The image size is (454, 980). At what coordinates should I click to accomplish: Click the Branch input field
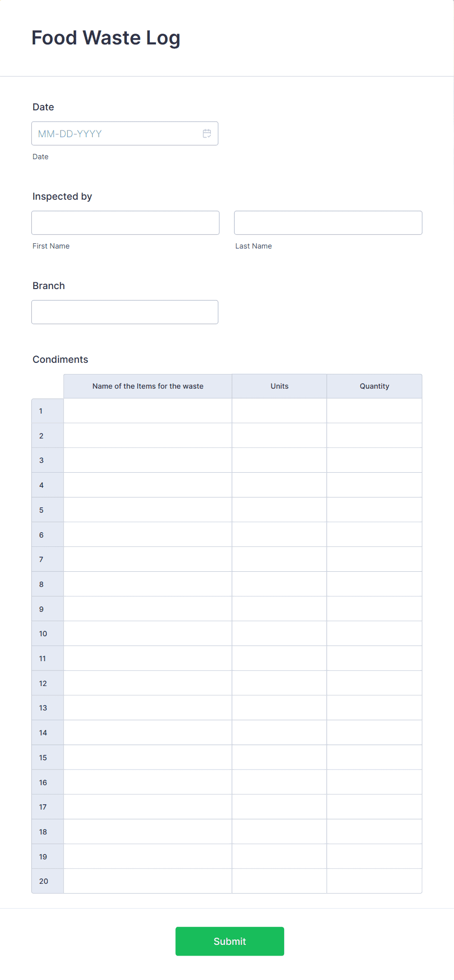tap(124, 312)
